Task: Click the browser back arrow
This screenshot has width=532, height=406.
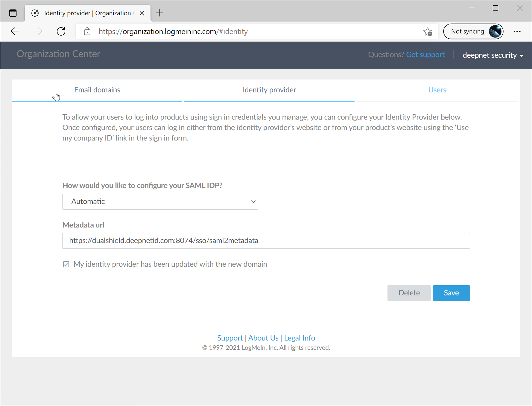Action: pos(15,31)
